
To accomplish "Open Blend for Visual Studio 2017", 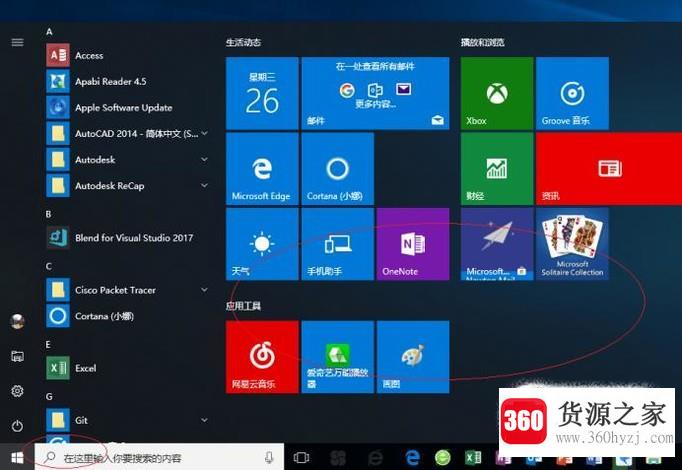I will click(126, 238).
